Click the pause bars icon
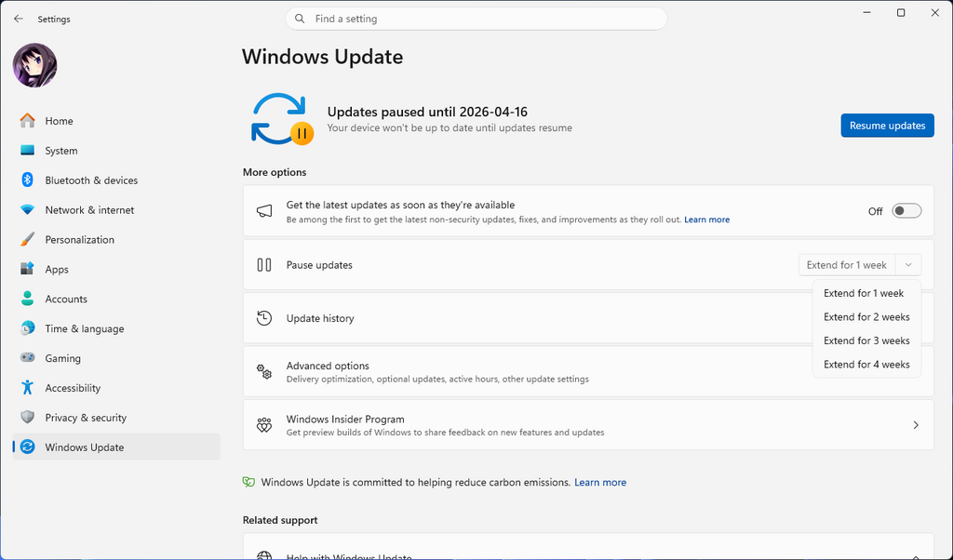This screenshot has height=560, width=953. [264, 265]
